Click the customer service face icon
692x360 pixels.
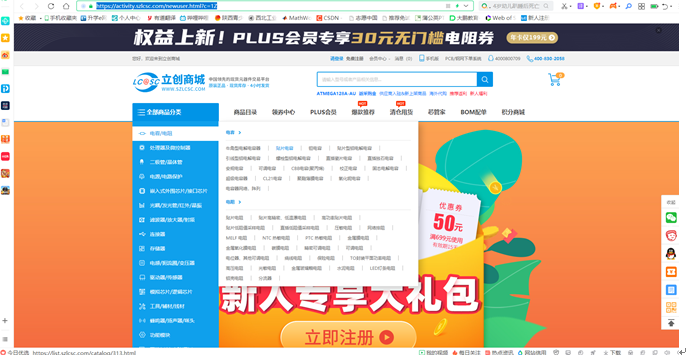(x=671, y=235)
